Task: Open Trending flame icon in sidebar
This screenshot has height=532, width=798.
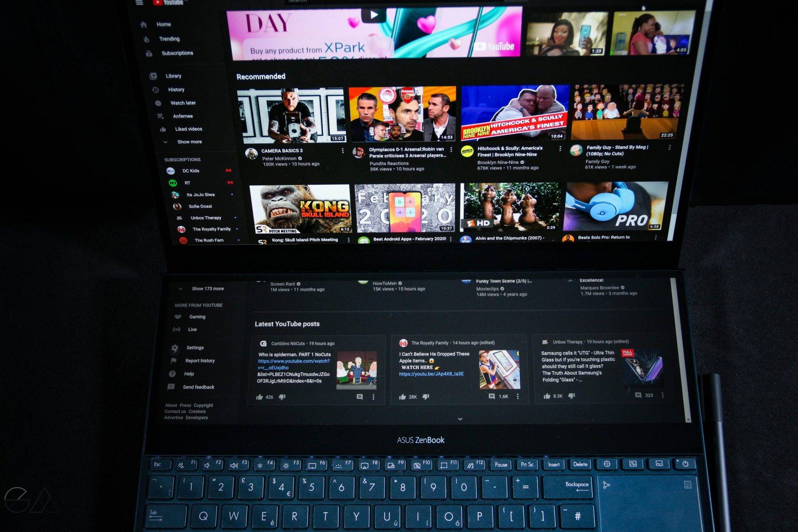Action: 146,39
